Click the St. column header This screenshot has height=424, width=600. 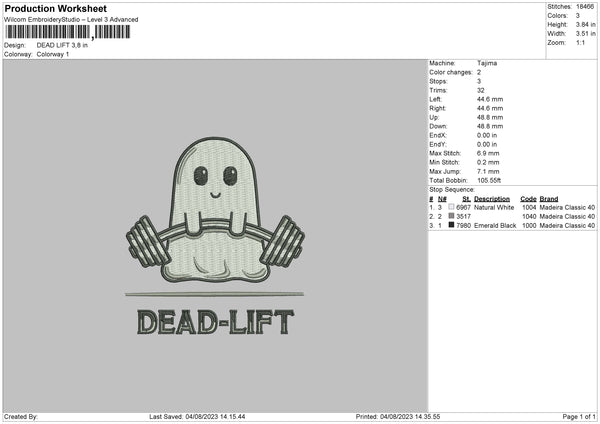pos(465,198)
